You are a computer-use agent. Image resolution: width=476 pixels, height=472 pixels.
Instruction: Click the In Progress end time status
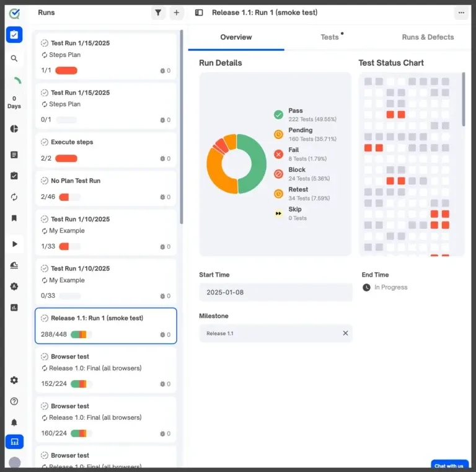click(385, 287)
